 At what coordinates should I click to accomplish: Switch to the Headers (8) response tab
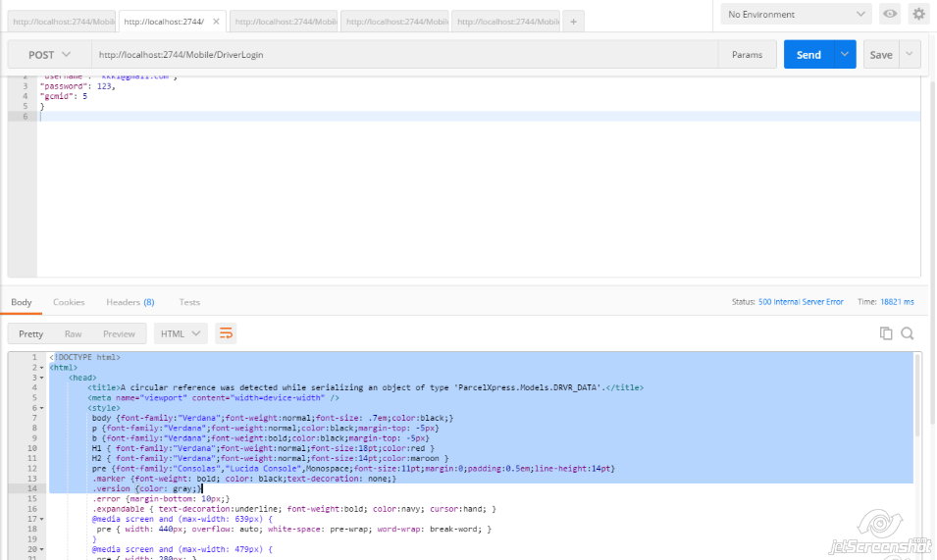point(130,302)
